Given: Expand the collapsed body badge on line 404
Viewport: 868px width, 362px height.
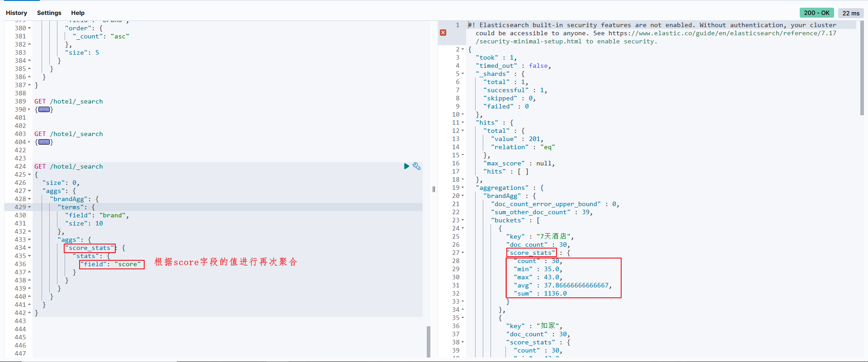Looking at the screenshot, I should [44, 142].
